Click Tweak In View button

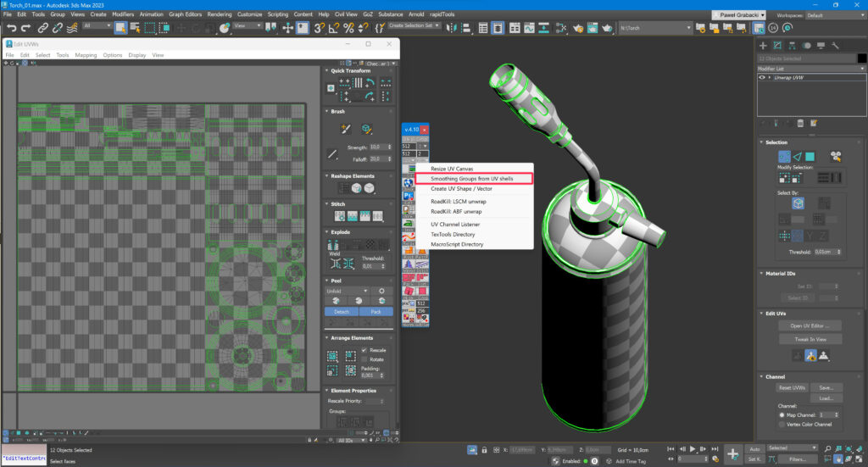[x=810, y=339]
